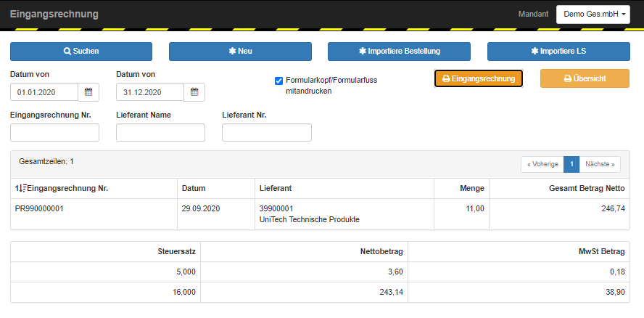Click the MwSt Betrag column header
Viewport: 644px width, 318px height.
click(x=603, y=251)
